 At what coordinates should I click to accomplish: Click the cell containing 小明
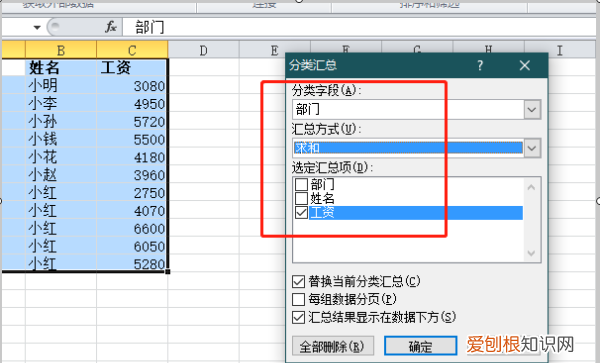(61, 85)
